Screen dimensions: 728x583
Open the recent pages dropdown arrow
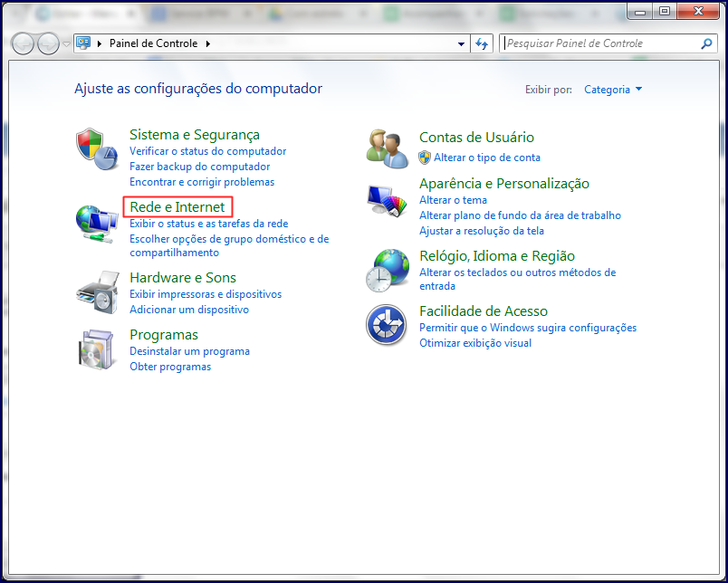(x=66, y=44)
